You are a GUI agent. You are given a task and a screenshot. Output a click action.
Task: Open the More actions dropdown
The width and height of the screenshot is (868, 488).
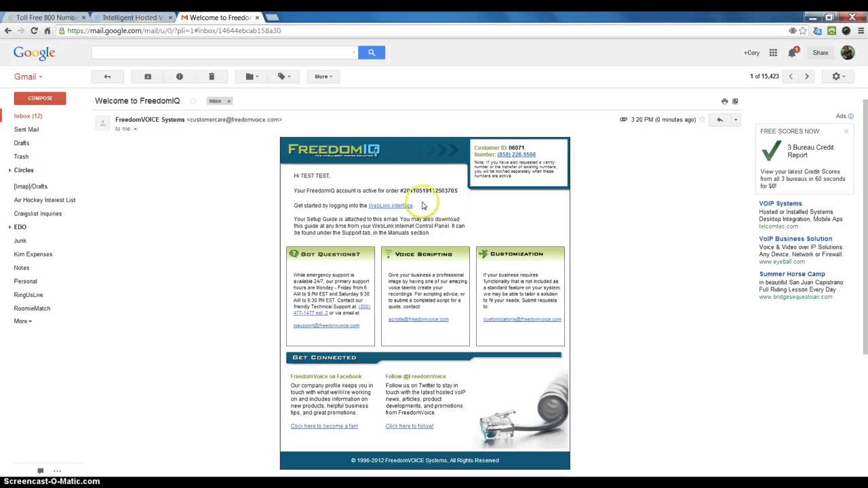[323, 77]
